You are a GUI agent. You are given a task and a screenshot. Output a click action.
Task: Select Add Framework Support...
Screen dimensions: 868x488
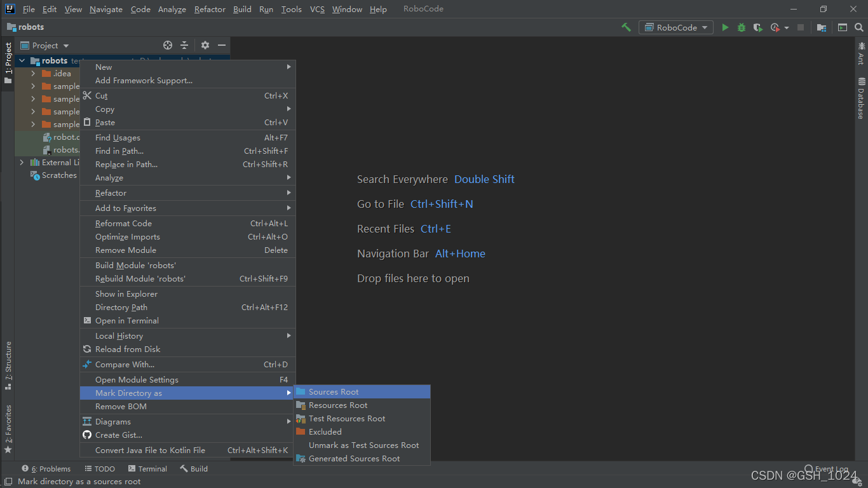[x=187, y=81]
